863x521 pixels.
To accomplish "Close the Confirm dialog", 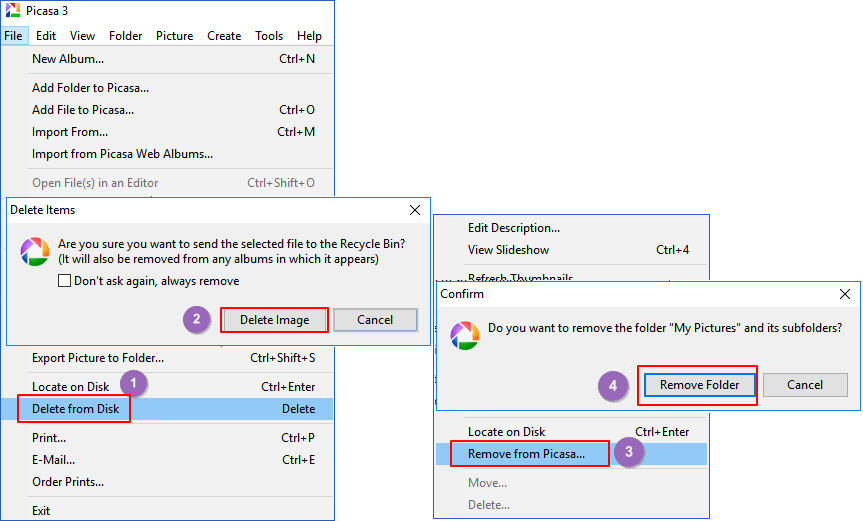I will point(844,294).
